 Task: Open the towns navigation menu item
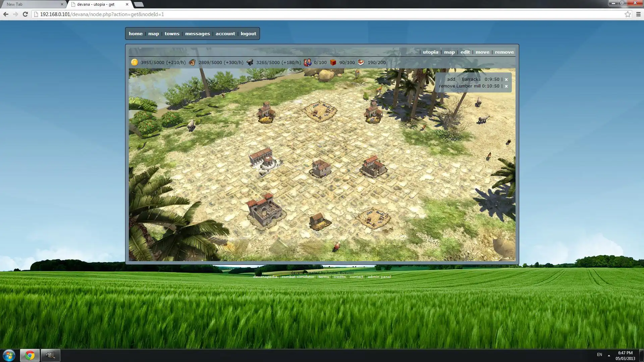pos(172,33)
